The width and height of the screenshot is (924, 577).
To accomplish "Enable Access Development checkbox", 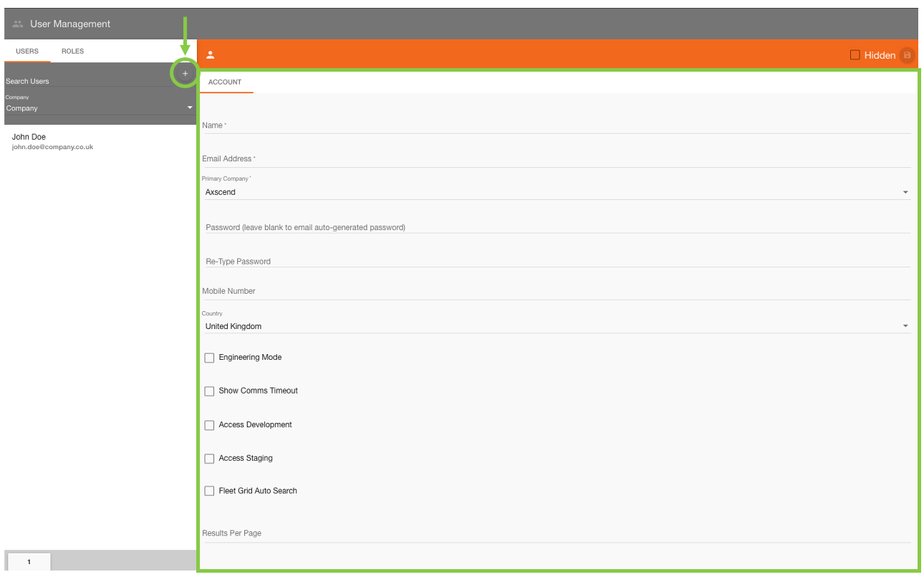I will (209, 425).
